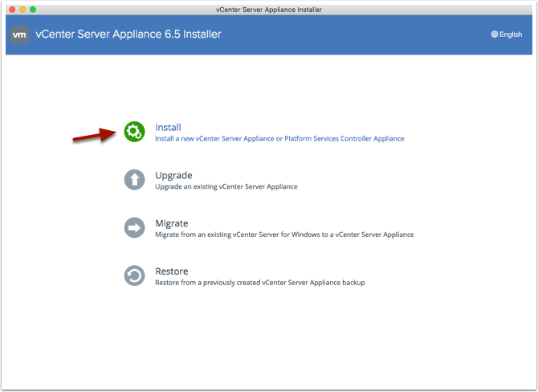Choose the Restore option title

pyautogui.click(x=171, y=272)
